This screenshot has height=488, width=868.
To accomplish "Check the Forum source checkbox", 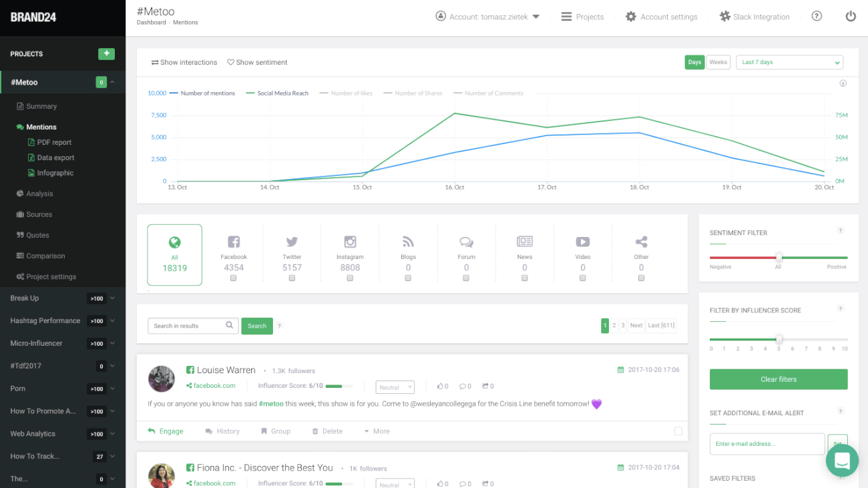I will [x=466, y=278].
